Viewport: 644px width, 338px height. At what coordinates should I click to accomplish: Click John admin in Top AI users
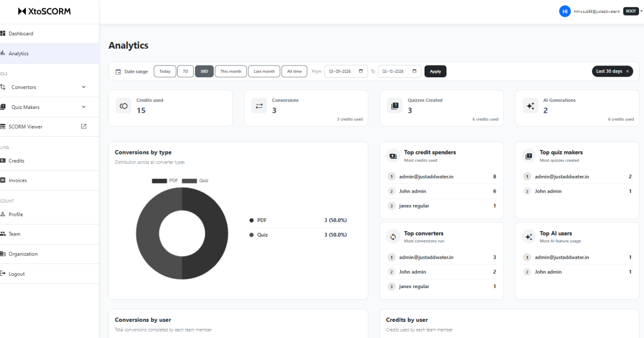pos(548,271)
